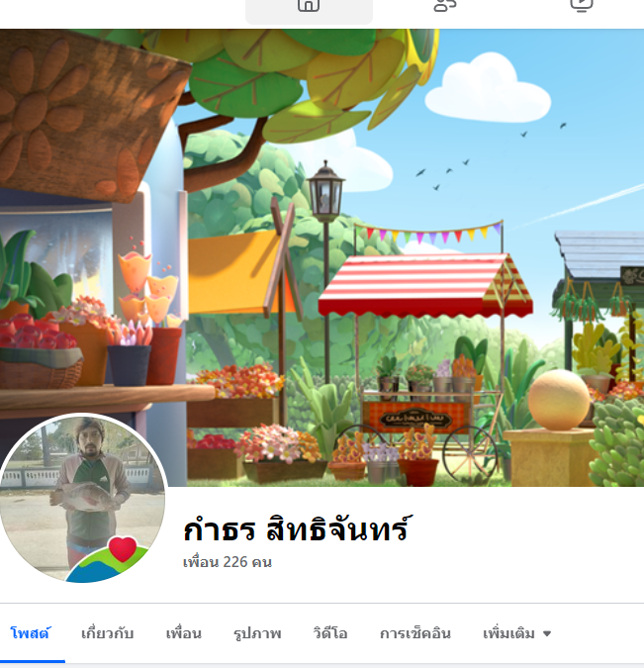Go to the รูปภาพ tab
Image resolution: width=644 pixels, height=668 pixels.
click(257, 633)
